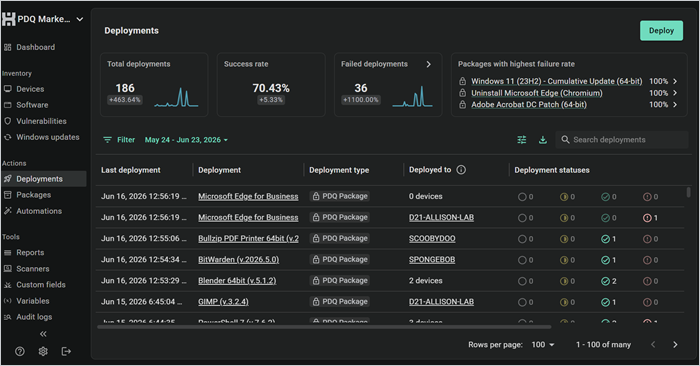Click the vertical table scrollbar thumb
The width and height of the screenshot is (700, 366).
tap(688, 192)
